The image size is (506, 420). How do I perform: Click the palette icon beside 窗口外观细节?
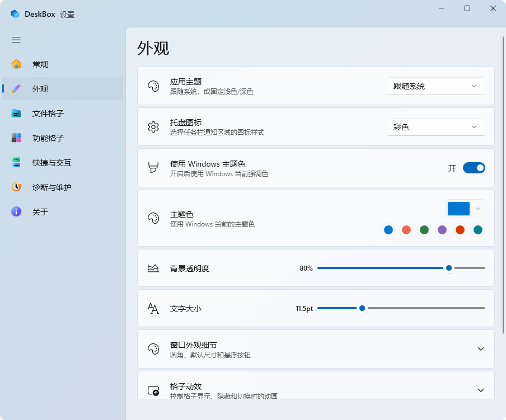[153, 349]
